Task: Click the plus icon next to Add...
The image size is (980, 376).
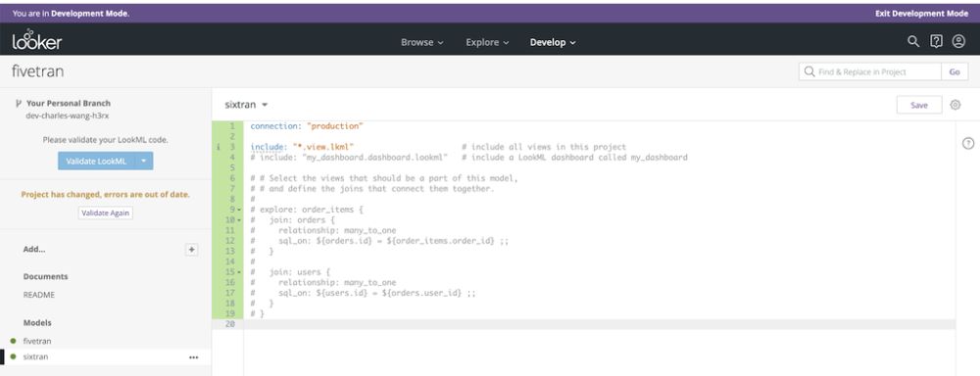Action: click(192, 250)
